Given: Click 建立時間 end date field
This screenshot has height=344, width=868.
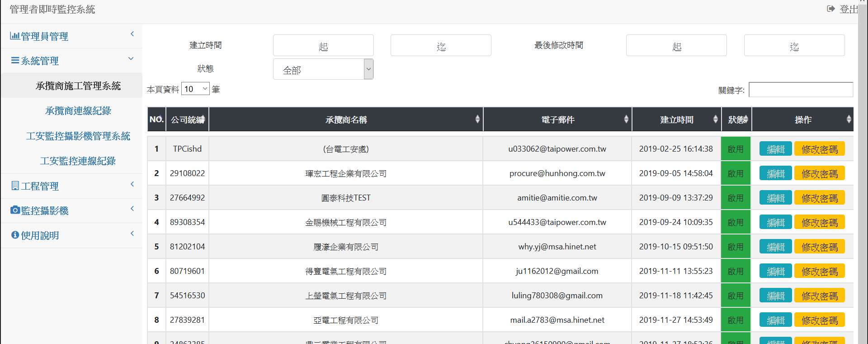Looking at the screenshot, I should [x=441, y=45].
